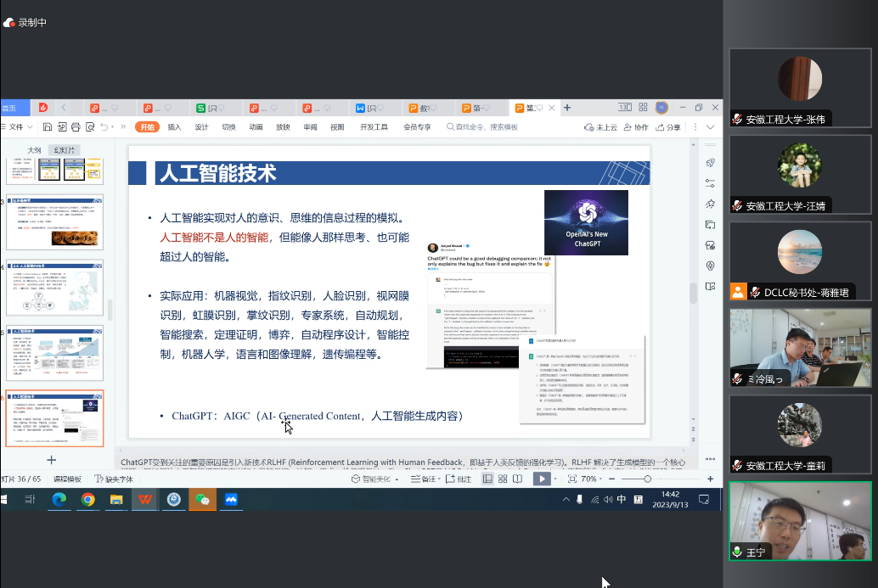Click the lightbulb icon in right sidebar

[x=710, y=266]
